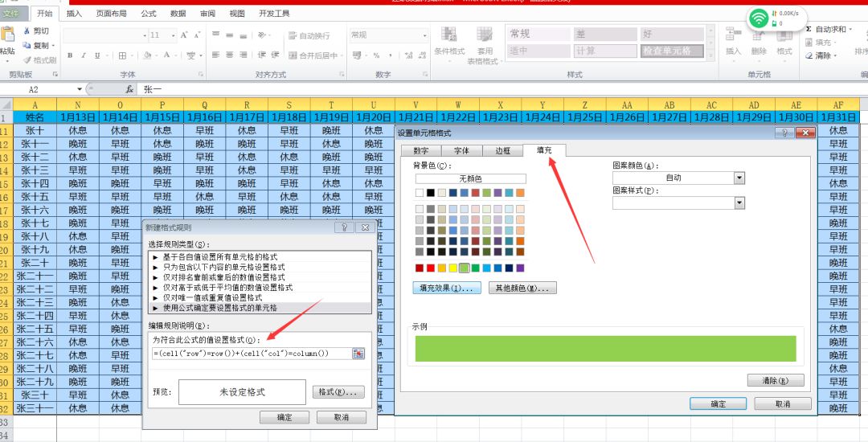
Task: Click the Orientation text angle icon
Action: (x=261, y=35)
